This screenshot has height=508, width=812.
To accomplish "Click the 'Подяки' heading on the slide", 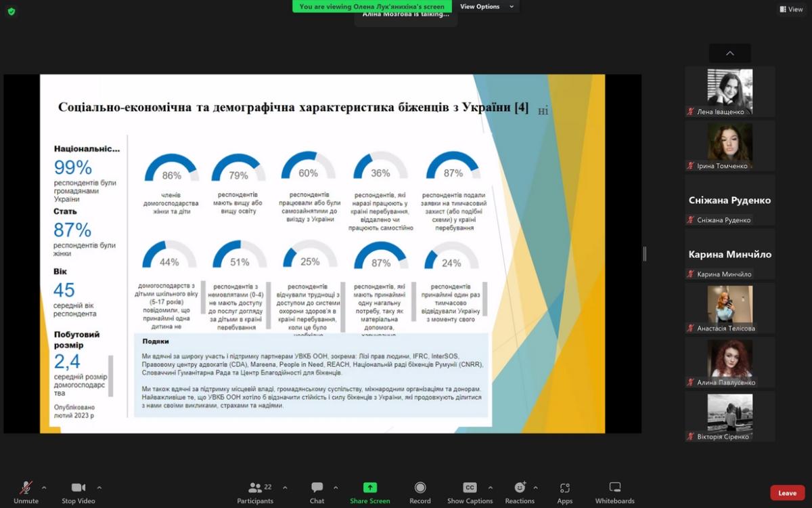I will tap(156, 341).
